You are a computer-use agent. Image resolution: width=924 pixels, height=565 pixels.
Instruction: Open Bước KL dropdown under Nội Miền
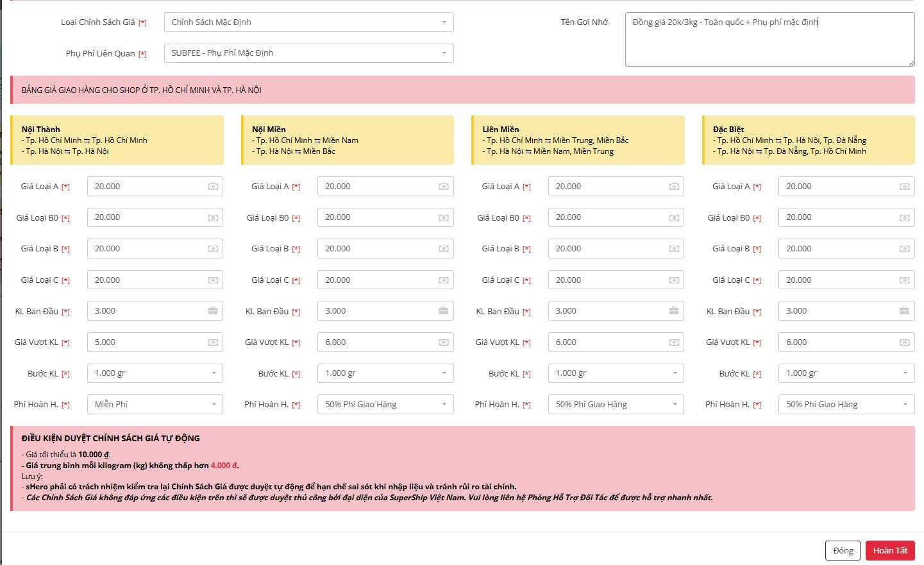pyautogui.click(x=385, y=373)
